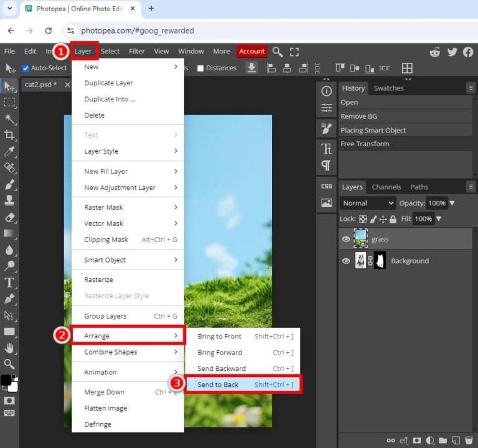This screenshot has width=478, height=448.
Task: Toggle lock position icon
Action: [x=383, y=219]
